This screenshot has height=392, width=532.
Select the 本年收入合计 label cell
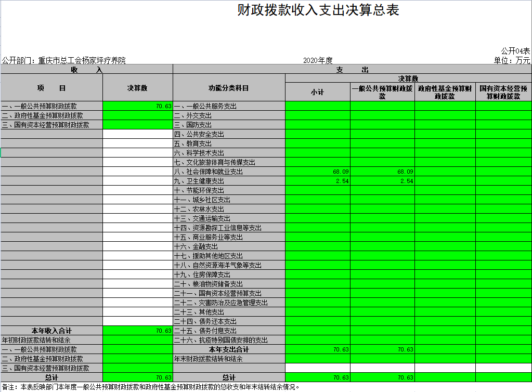click(x=51, y=331)
